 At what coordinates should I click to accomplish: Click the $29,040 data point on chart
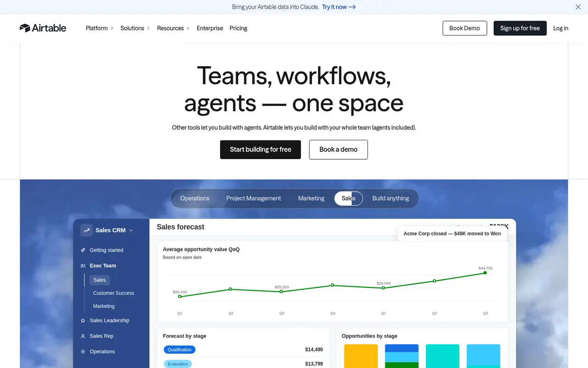pyautogui.click(x=384, y=288)
